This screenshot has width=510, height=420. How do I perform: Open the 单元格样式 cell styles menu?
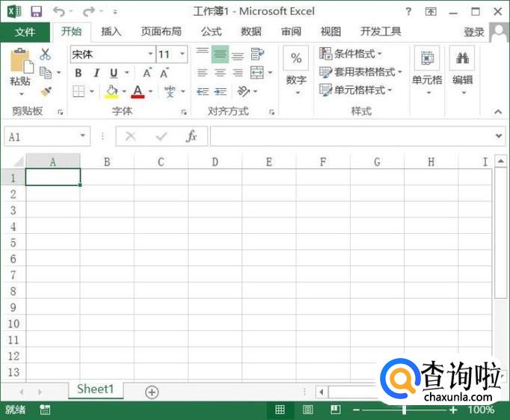355,90
